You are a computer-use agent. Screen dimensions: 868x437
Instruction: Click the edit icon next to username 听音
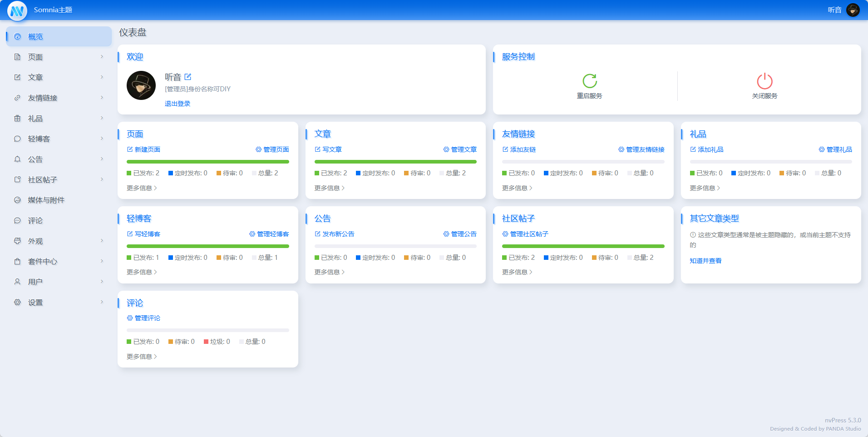[x=188, y=77]
